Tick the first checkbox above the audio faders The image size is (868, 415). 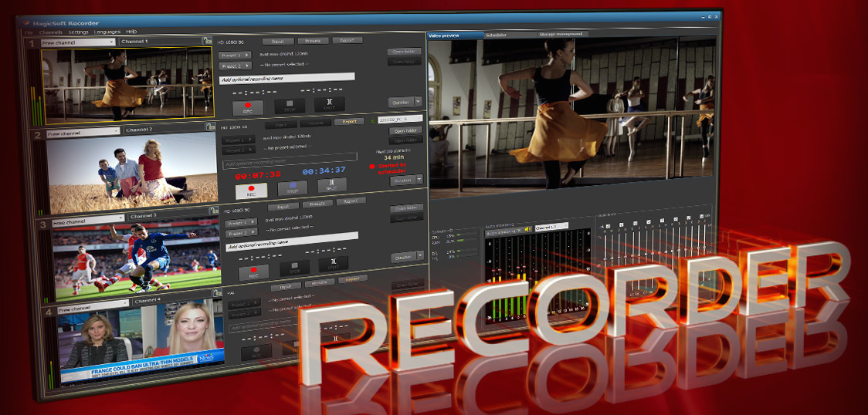coord(608,226)
